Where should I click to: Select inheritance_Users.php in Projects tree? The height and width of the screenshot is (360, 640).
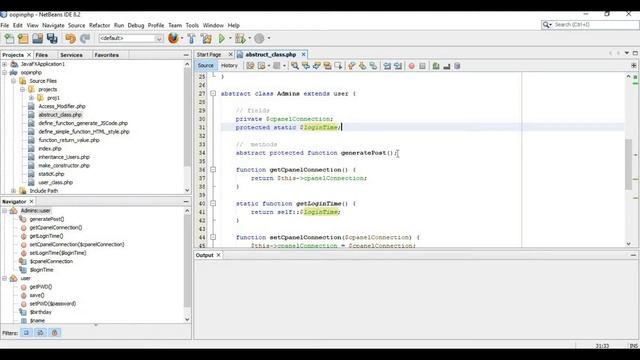64,157
